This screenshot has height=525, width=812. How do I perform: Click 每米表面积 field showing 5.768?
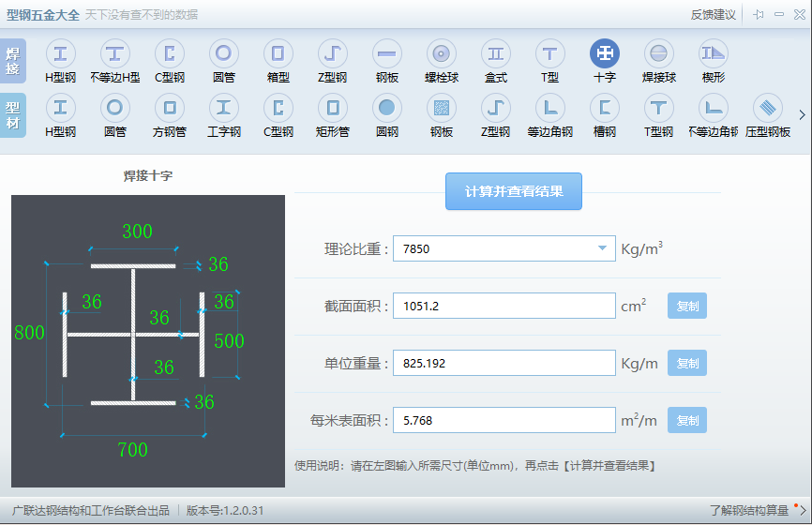[504, 420]
